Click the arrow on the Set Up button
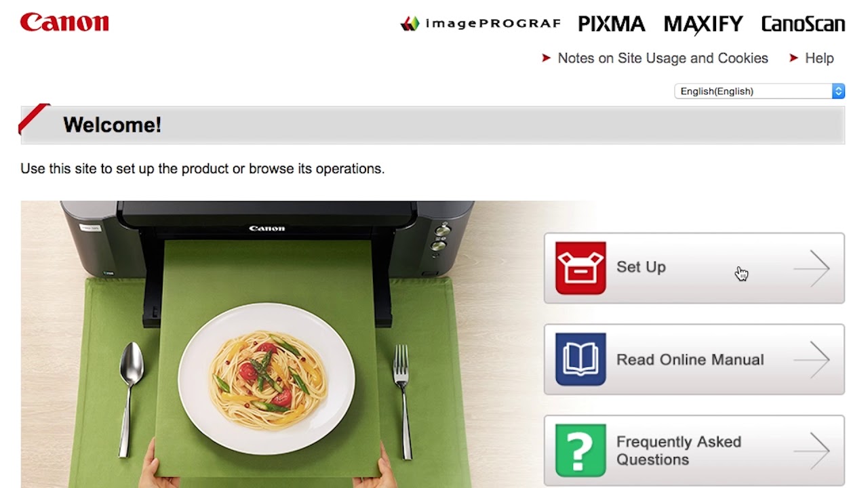Viewport: 868px width, 488px height. click(x=812, y=268)
